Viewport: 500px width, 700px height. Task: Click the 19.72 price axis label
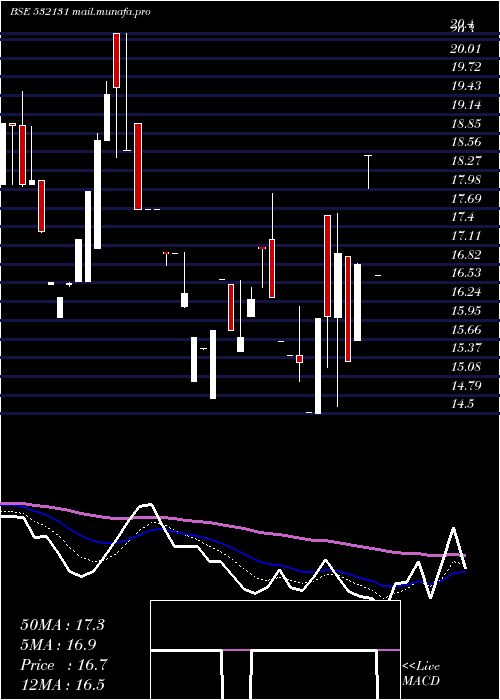466,67
